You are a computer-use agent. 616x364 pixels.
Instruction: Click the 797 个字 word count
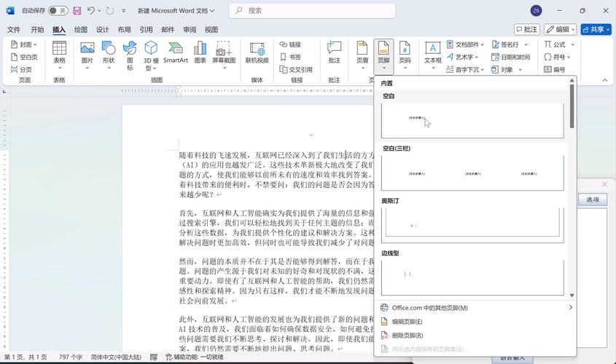click(x=71, y=357)
